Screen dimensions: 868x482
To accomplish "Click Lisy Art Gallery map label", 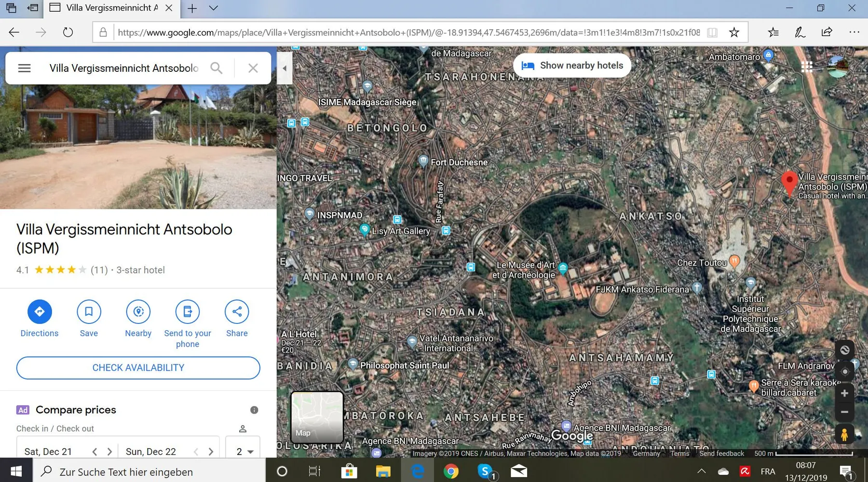I will tap(401, 231).
